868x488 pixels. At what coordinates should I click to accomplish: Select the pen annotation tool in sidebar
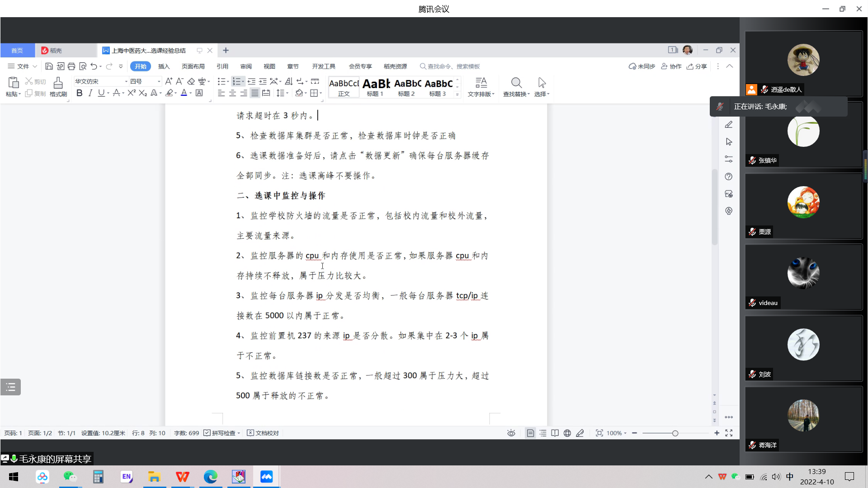[x=729, y=125]
